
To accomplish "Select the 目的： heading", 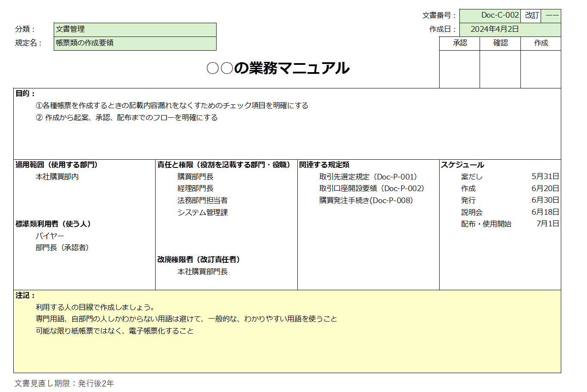I will point(25,94).
